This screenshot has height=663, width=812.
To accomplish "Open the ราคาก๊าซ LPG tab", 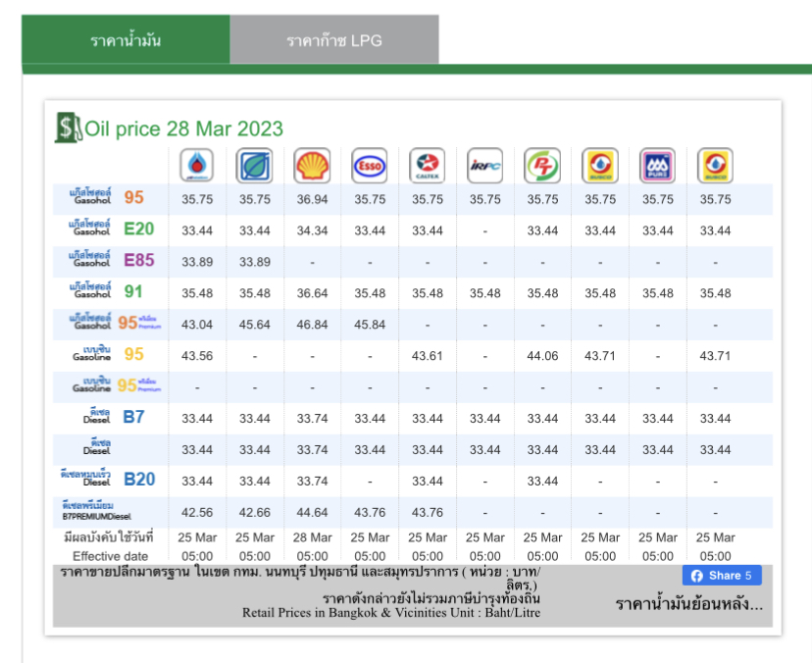I will click(334, 40).
